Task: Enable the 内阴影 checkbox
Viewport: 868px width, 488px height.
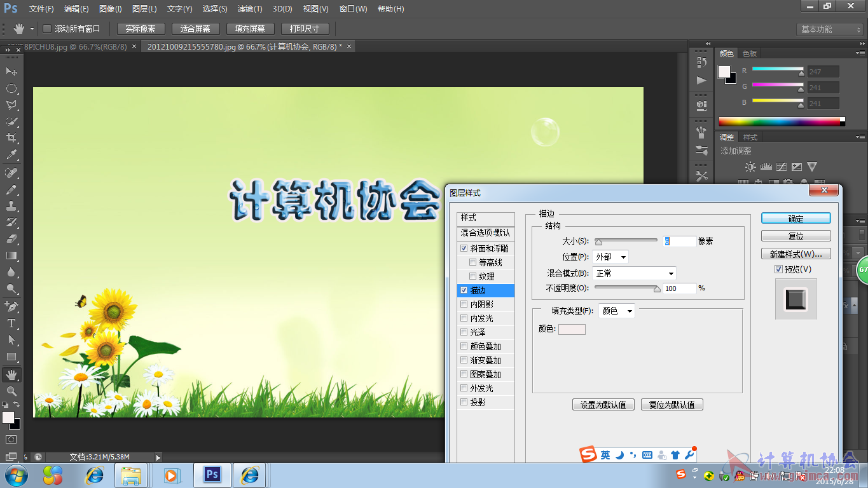Action: point(464,304)
